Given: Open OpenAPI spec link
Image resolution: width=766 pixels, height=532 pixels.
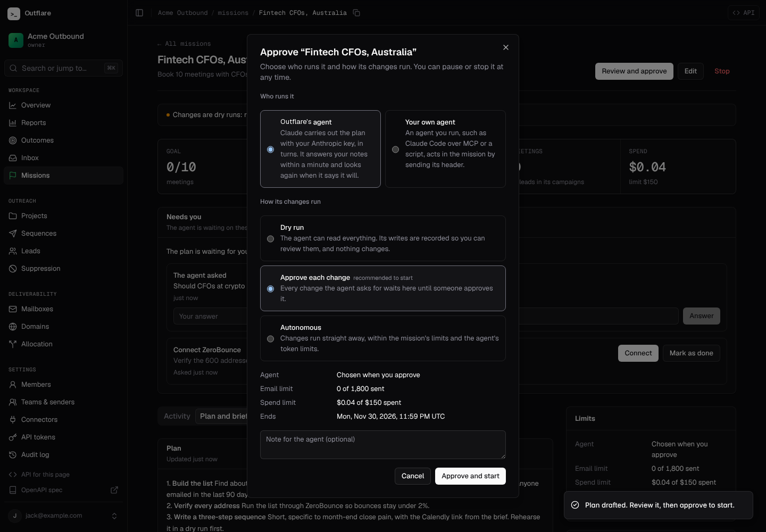Looking at the screenshot, I should [x=42, y=490].
